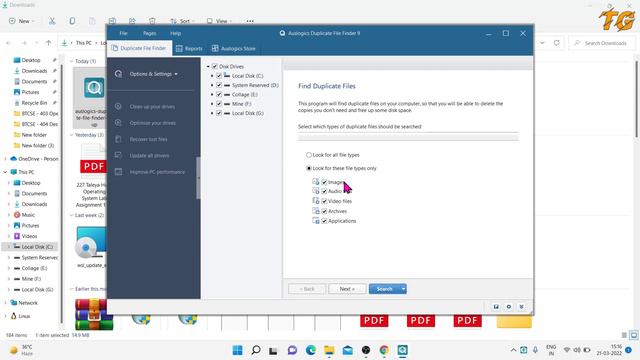
Task: Open the See more (…) menu in Explorer
Action: pos(250,21)
